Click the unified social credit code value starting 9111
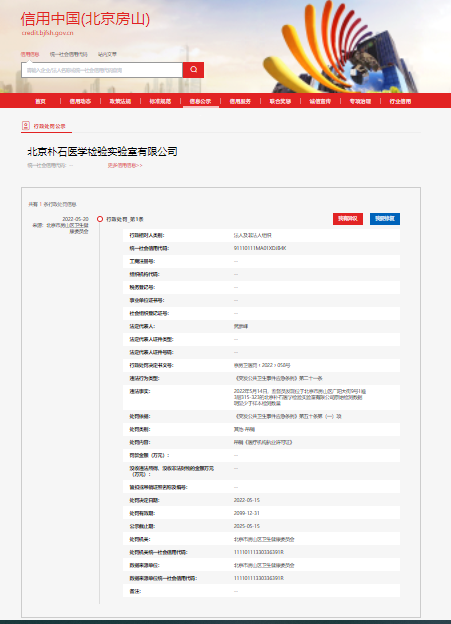This screenshot has width=451, height=624. [260, 248]
